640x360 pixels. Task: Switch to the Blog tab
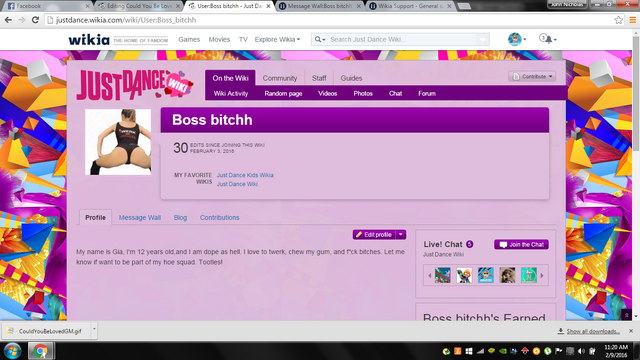pyautogui.click(x=180, y=218)
